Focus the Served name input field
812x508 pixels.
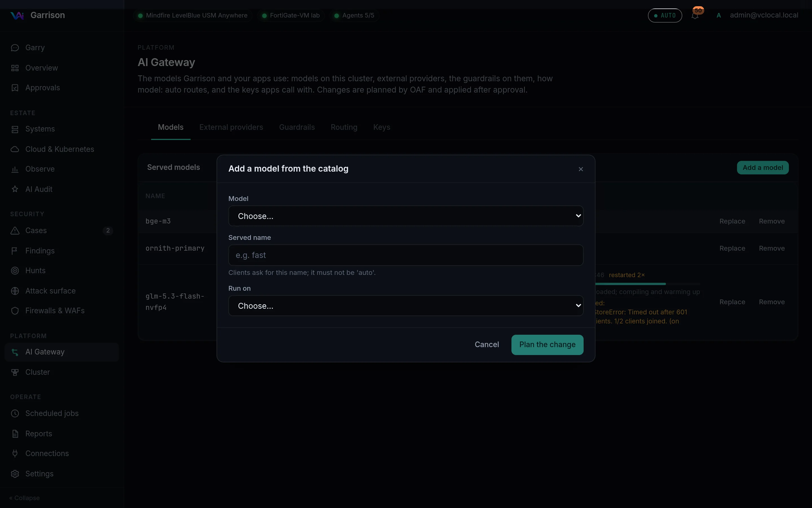406,255
